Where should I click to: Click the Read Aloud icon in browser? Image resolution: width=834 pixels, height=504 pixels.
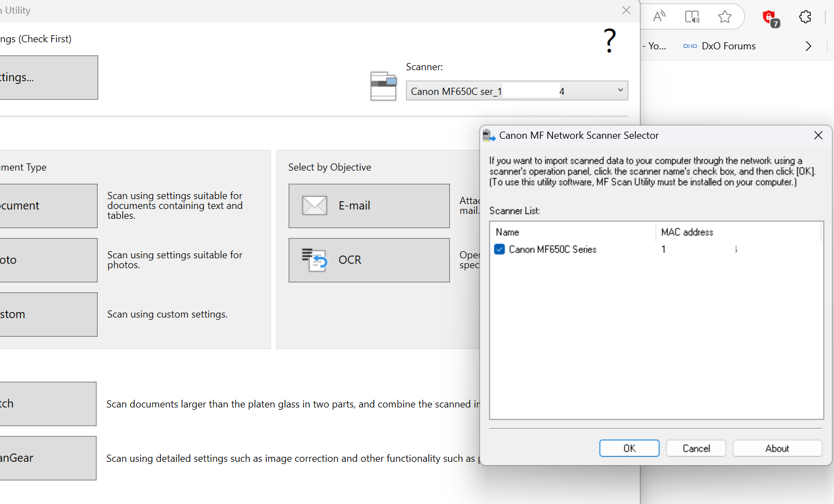(659, 16)
